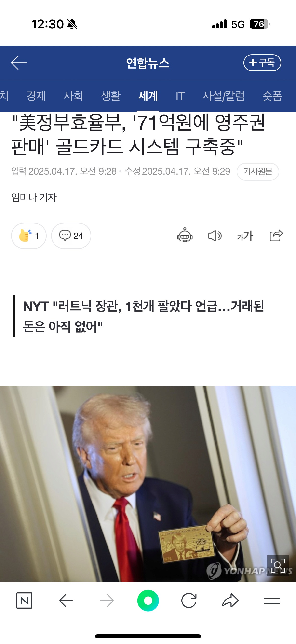The image size is (296, 644).
Task: Tap the back arrow in Yonhap News header
Action: 19,63
